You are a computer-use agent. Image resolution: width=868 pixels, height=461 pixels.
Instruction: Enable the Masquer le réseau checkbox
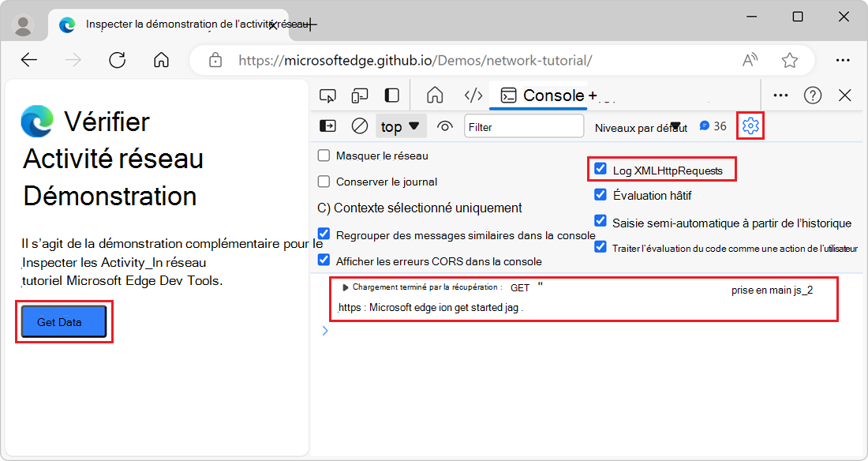[x=324, y=156]
